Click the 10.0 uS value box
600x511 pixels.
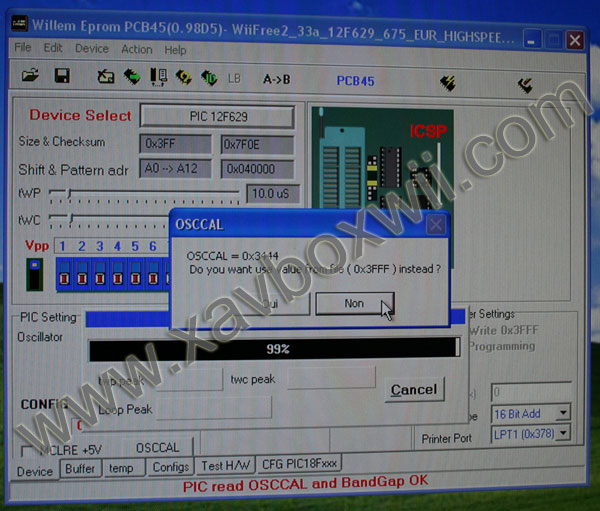tap(272, 194)
